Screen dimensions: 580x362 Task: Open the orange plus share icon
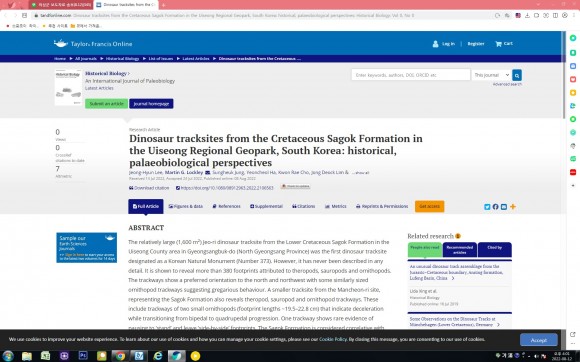click(513, 207)
